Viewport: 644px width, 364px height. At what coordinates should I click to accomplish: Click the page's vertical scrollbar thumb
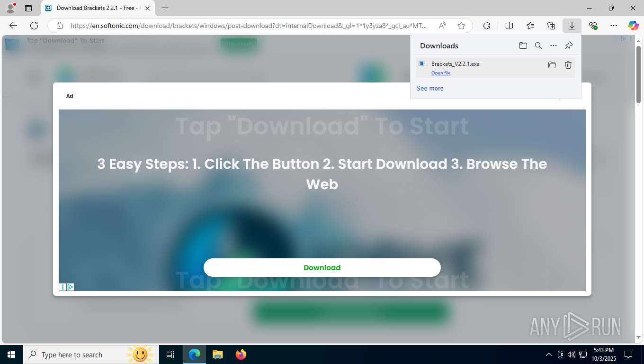point(638,73)
